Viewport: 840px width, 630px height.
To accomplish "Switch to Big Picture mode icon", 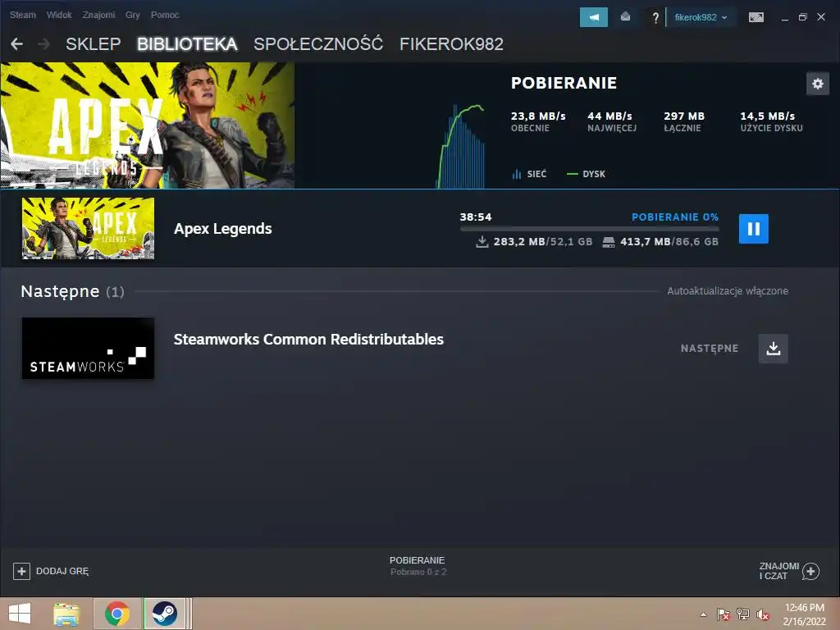I will (756, 17).
